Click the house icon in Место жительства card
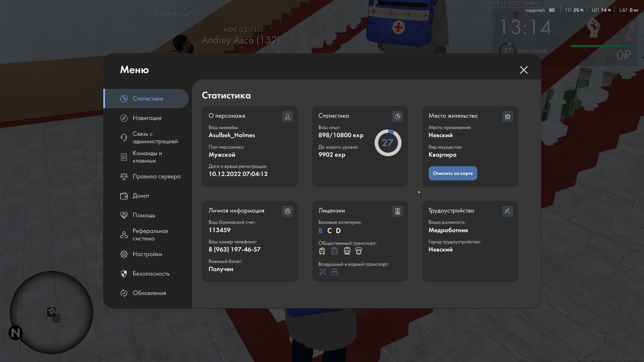The width and height of the screenshot is (644, 362). pos(508,117)
